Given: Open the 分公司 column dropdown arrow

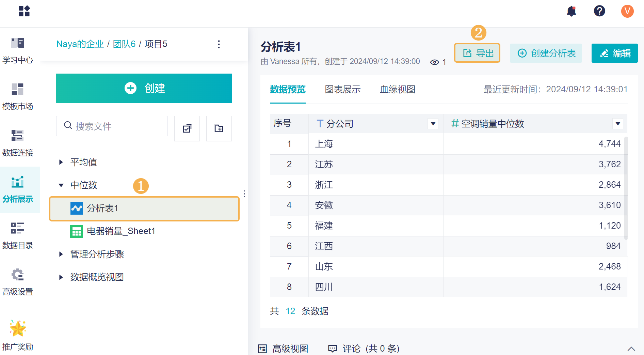Looking at the screenshot, I should (x=433, y=124).
